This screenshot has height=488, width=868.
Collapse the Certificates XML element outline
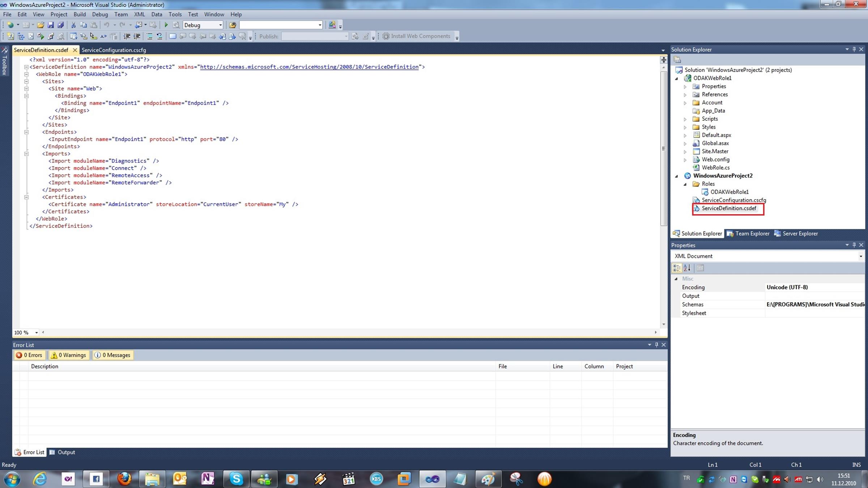[x=26, y=197]
